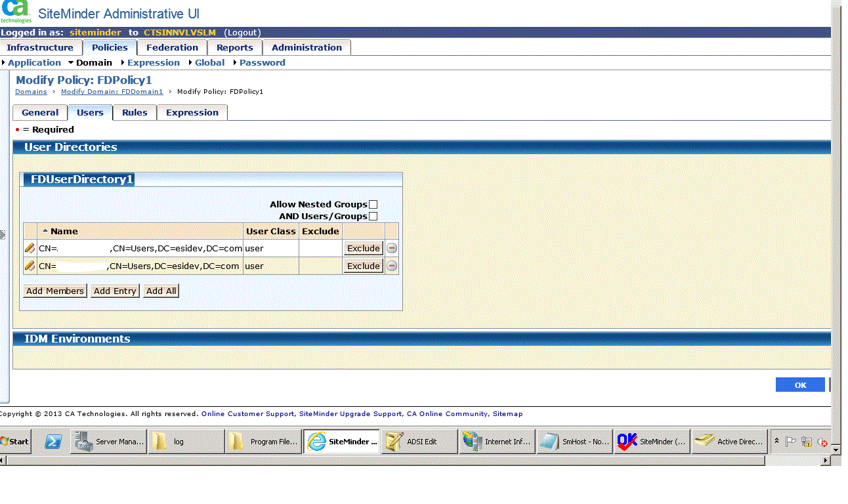Open the Sitemap link
This screenshot has width=848, height=504.
508,414
